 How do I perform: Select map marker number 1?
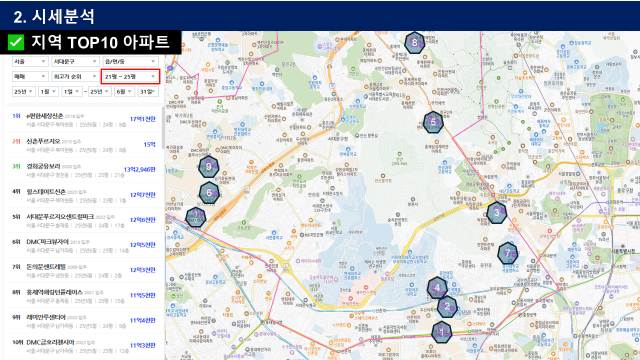click(441, 332)
